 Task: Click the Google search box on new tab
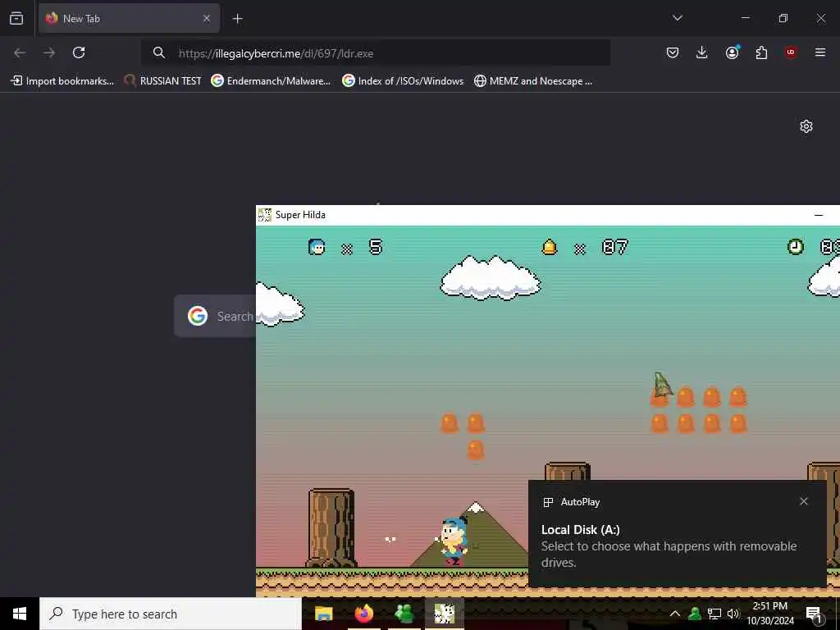(215, 316)
